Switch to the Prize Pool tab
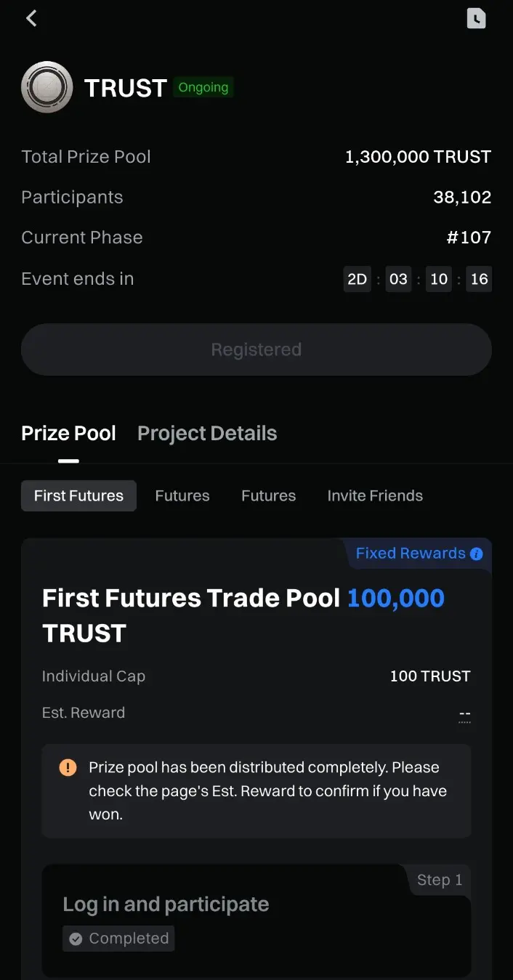The width and height of the screenshot is (513, 980). [x=68, y=434]
